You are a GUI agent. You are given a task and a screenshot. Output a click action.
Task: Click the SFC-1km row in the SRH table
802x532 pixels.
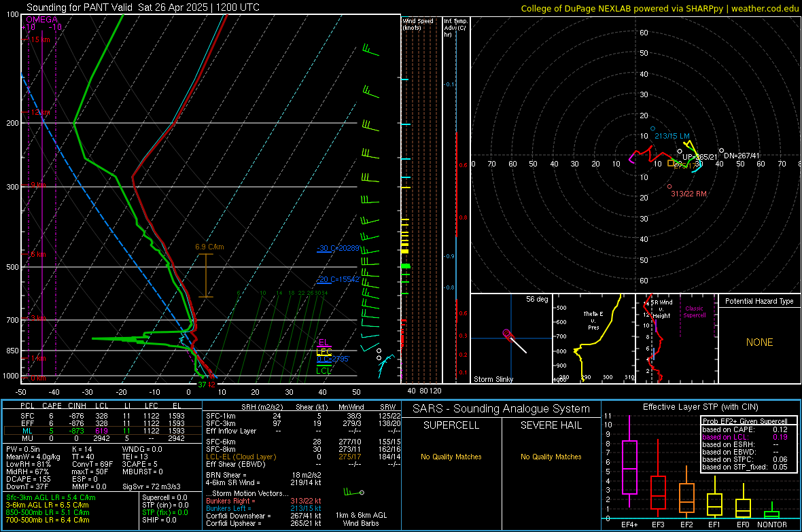(x=303, y=416)
